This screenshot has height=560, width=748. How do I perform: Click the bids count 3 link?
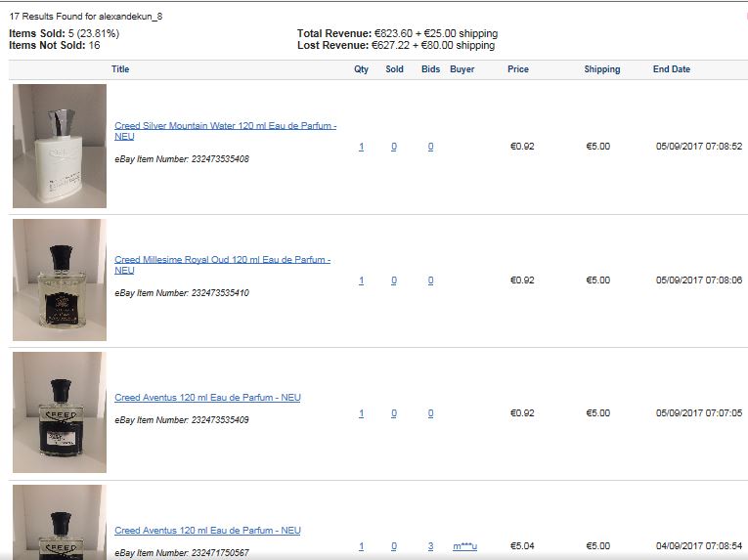pos(431,546)
